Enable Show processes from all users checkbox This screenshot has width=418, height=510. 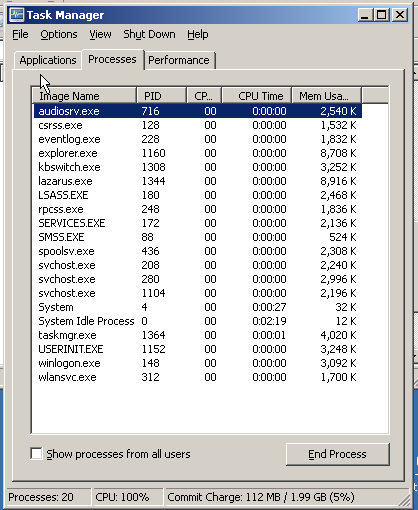[36, 454]
